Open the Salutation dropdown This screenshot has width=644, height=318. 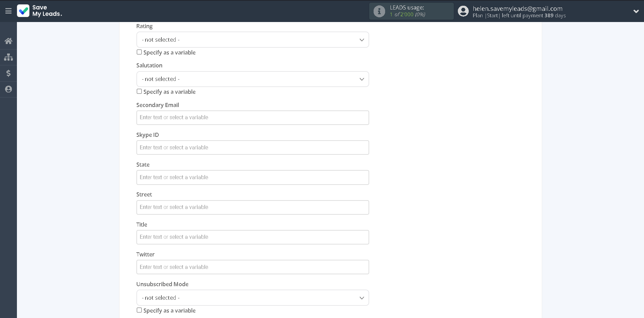252,79
